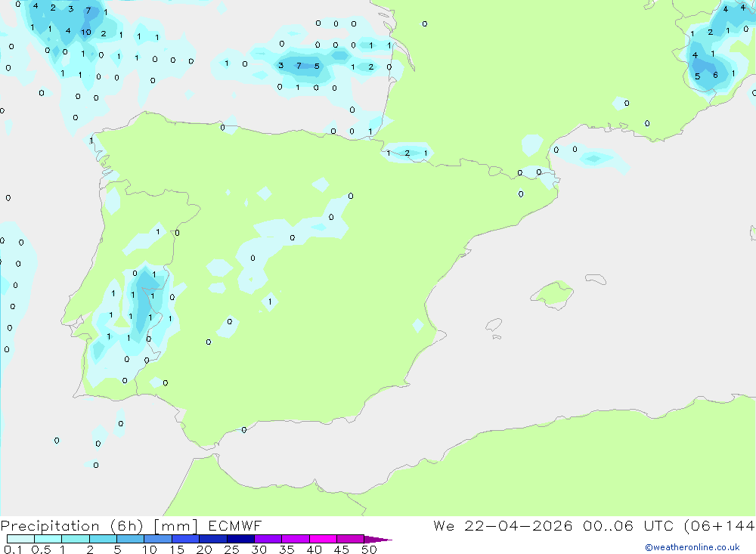Click the over-50 arrow tip of the legend
The width and height of the screenshot is (756, 554).
[x=378, y=540]
